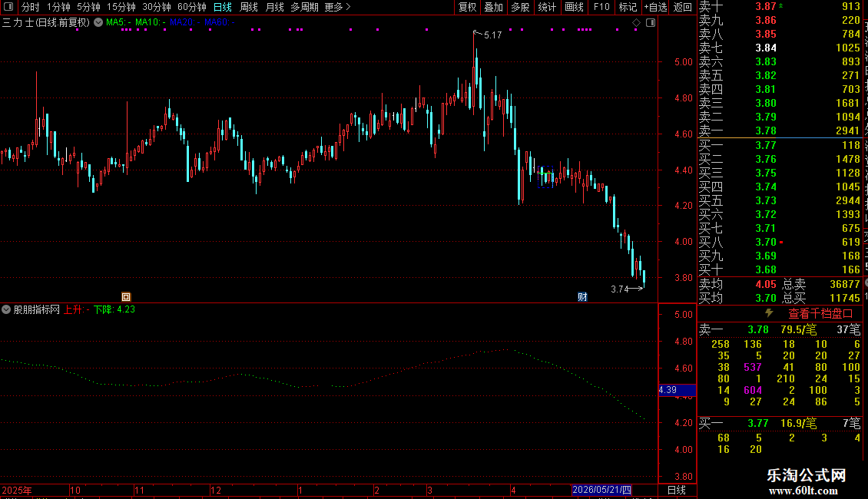868x499 pixels.
Task: Click 返回 to go back
Action: (x=683, y=7)
